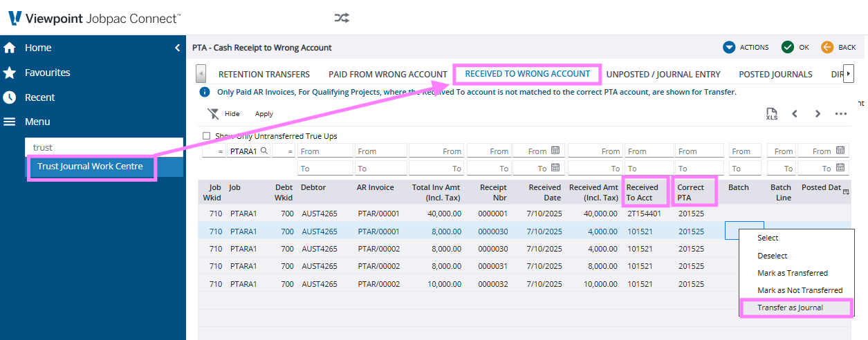Collapse sidebar with the left chevron
Image resolution: width=868 pixels, height=340 pixels.
point(176,48)
